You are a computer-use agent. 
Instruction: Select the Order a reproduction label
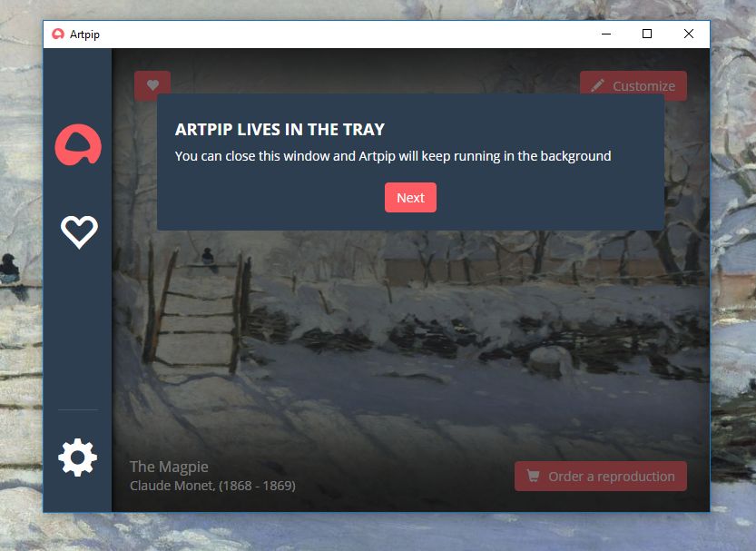612,477
